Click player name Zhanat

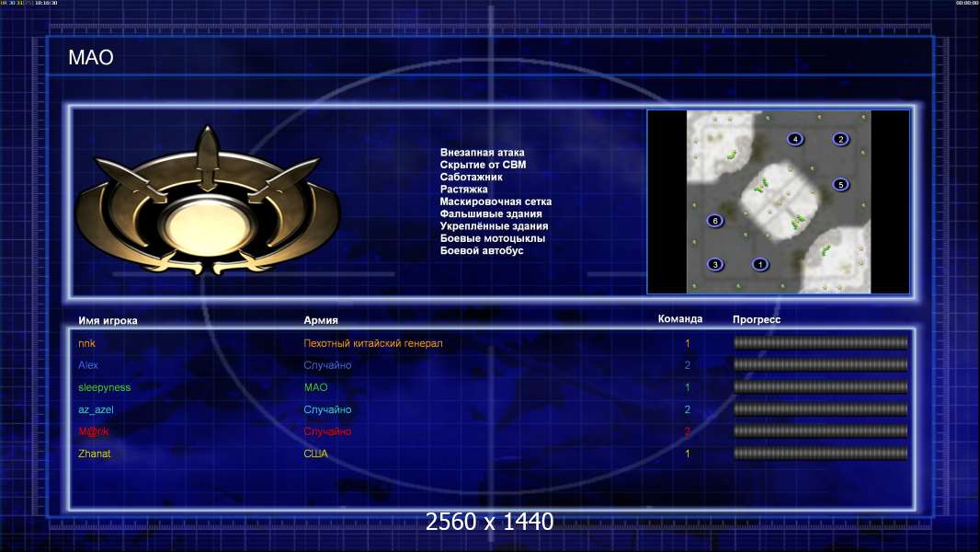click(x=95, y=454)
